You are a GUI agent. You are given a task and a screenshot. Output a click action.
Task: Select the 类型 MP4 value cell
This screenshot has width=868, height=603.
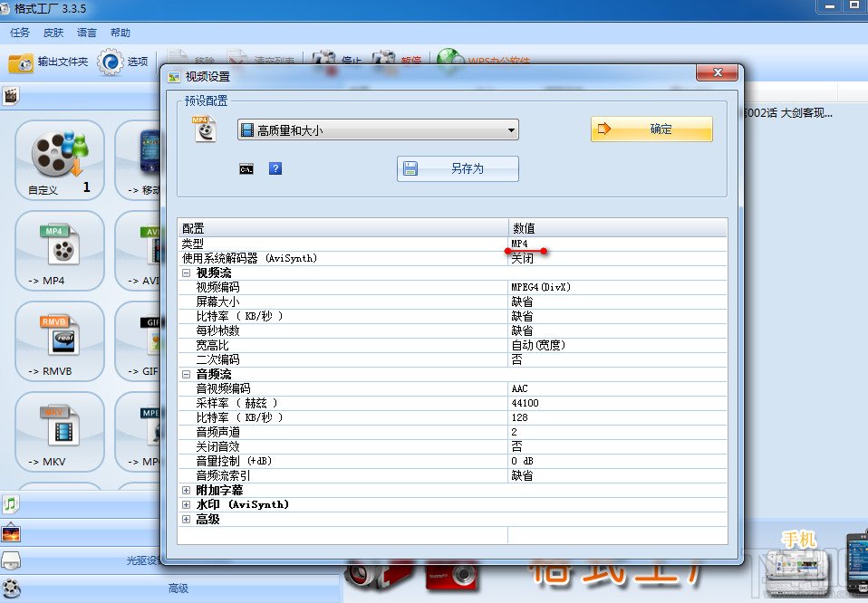(617, 244)
